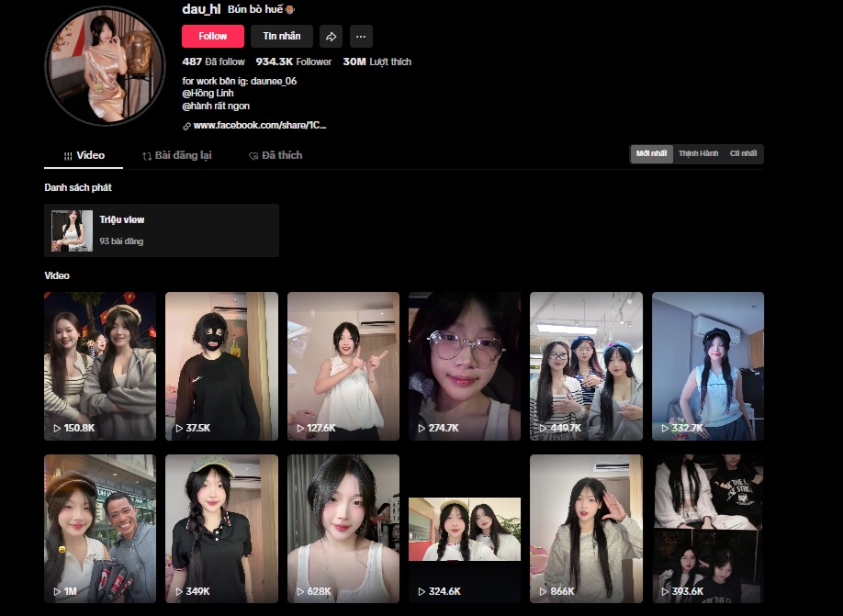This screenshot has height=616, width=843.
Task: Select Thịnh Hành sort option
Action: tap(698, 154)
